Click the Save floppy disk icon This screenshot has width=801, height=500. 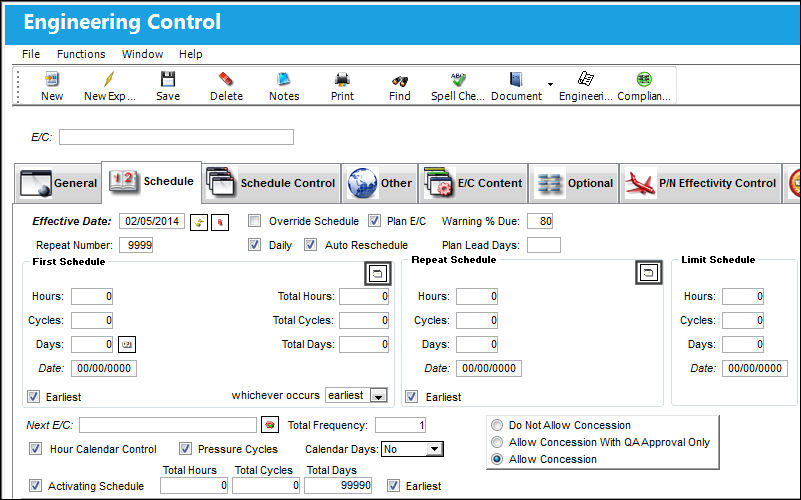pyautogui.click(x=168, y=79)
